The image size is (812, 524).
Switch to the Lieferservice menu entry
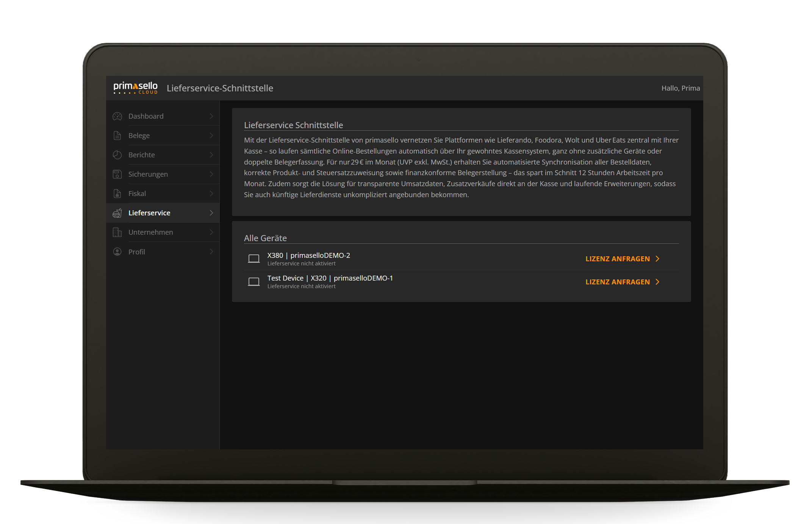click(x=149, y=213)
